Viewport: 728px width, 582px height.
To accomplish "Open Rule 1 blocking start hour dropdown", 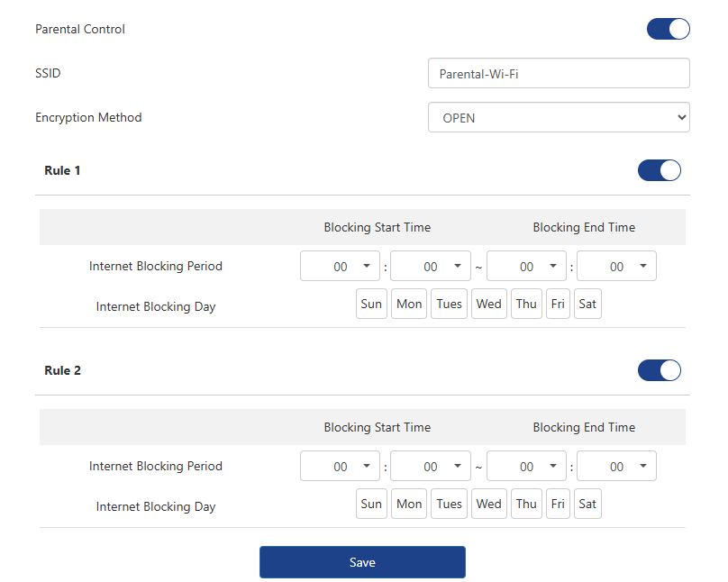I will (x=341, y=267).
